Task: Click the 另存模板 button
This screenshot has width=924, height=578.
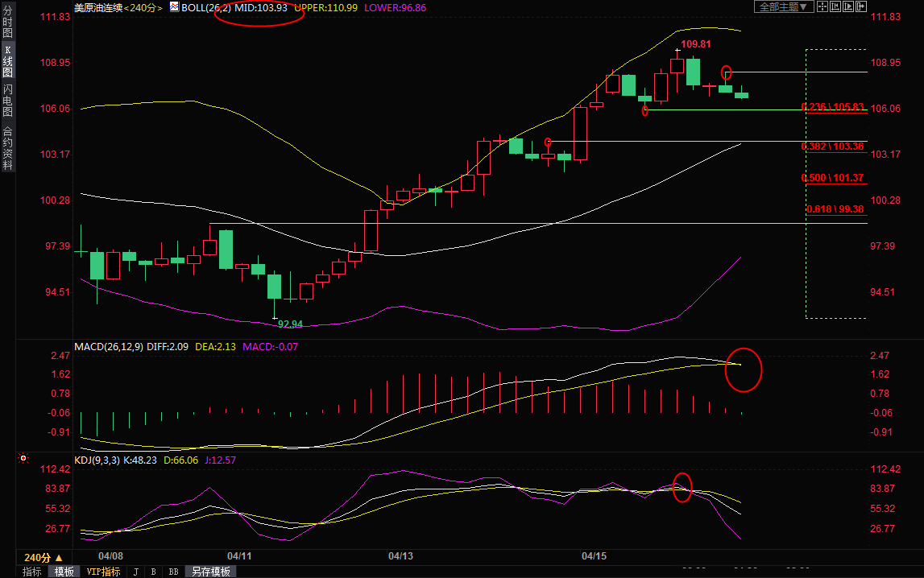Action: point(213,572)
